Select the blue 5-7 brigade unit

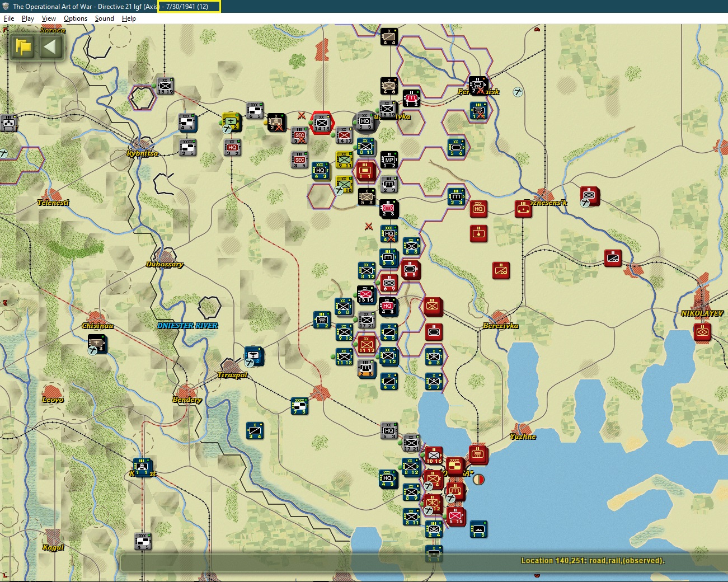coord(434,382)
